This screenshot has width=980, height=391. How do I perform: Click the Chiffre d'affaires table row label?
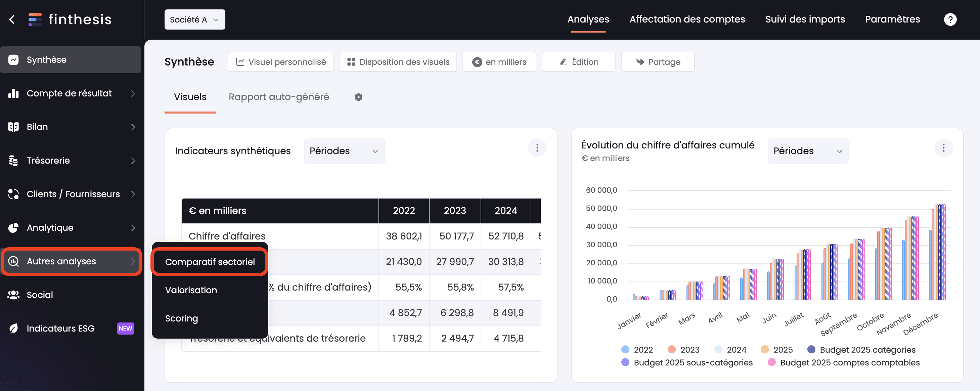coord(227,236)
